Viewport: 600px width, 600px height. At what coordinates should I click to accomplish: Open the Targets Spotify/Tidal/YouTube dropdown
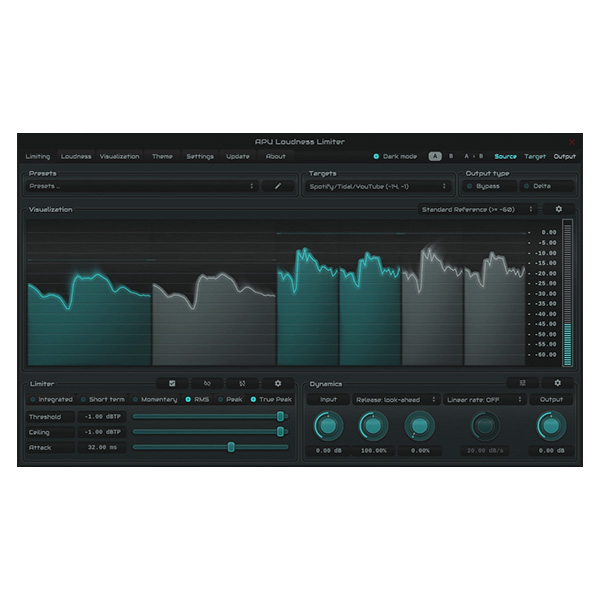tap(378, 186)
